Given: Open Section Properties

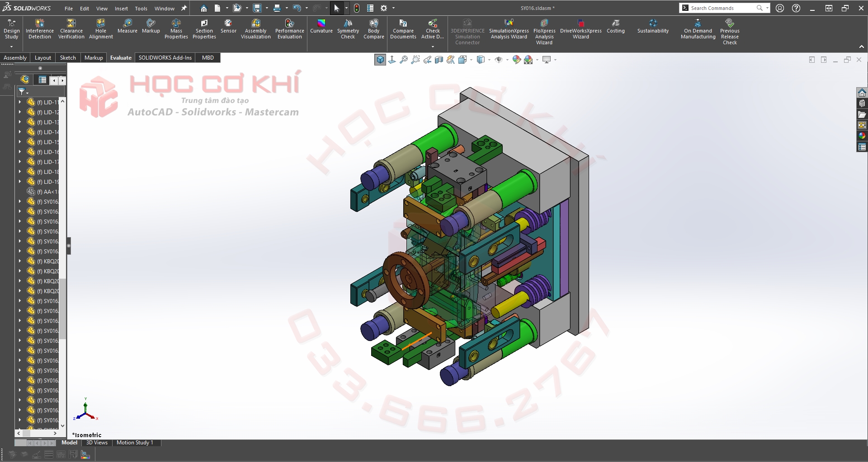Looking at the screenshot, I should 204,29.
